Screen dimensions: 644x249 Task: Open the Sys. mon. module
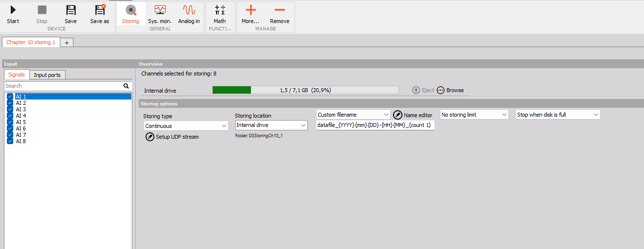[160, 14]
